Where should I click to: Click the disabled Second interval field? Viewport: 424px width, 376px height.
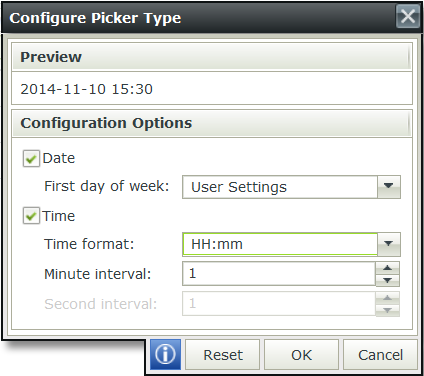point(279,304)
